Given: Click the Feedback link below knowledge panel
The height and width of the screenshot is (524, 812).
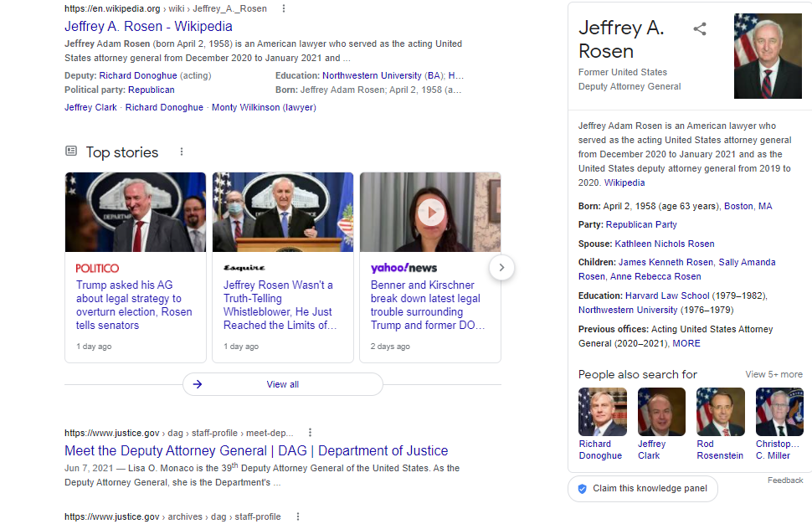Looking at the screenshot, I should (785, 480).
